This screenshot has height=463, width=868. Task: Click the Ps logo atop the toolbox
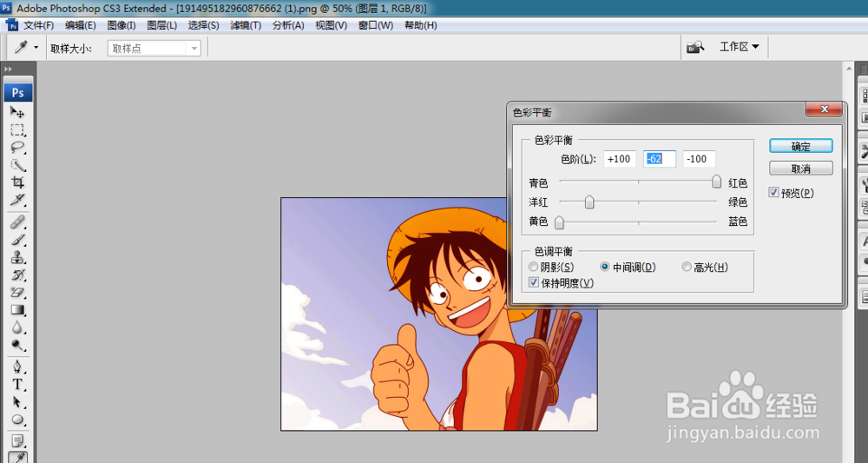point(17,92)
